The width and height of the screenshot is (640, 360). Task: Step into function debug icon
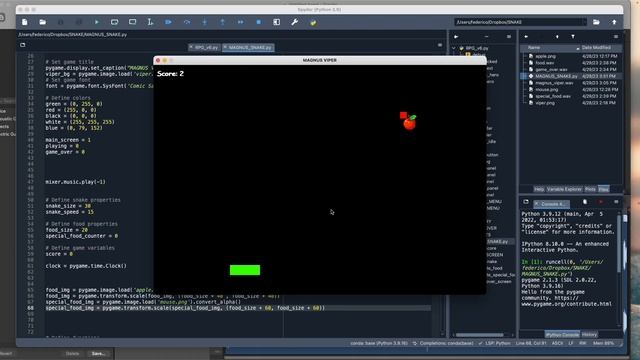(204, 22)
